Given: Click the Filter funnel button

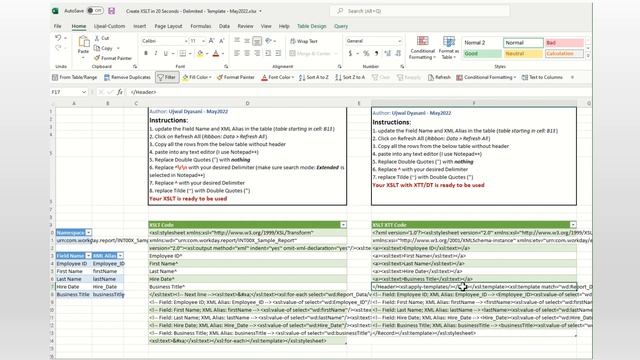Looking at the screenshot, I should (x=167, y=77).
